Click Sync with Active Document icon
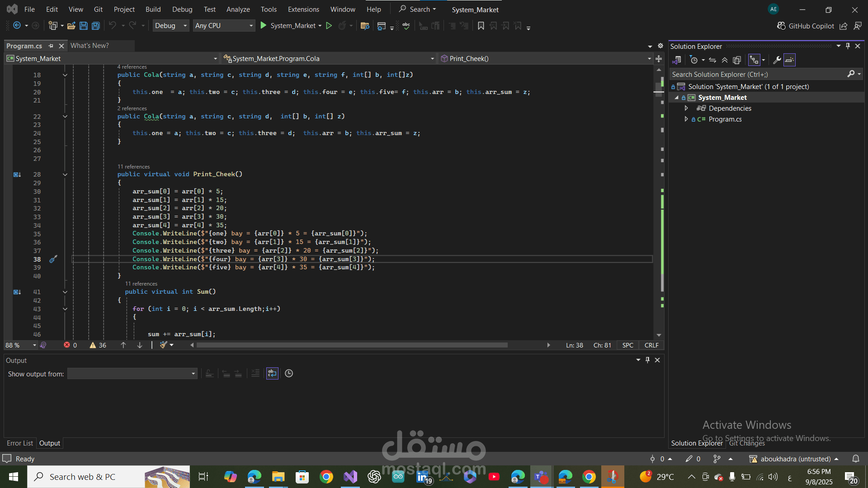This screenshot has height=488, width=868. pyautogui.click(x=712, y=60)
